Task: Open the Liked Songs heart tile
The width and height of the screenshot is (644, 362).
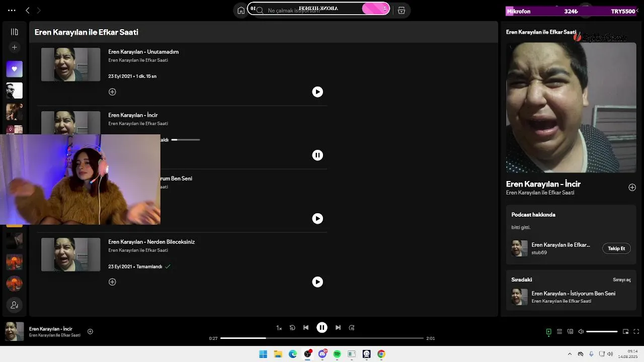Action: tap(15, 69)
